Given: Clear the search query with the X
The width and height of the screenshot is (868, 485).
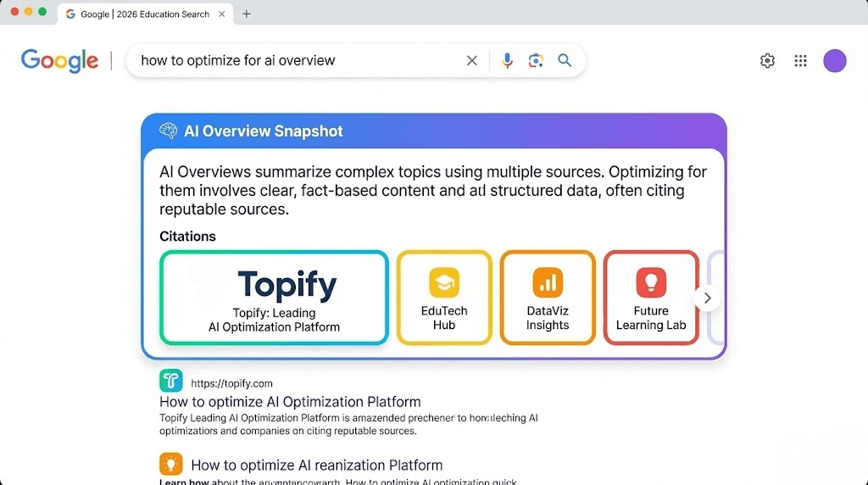Looking at the screenshot, I should (471, 60).
